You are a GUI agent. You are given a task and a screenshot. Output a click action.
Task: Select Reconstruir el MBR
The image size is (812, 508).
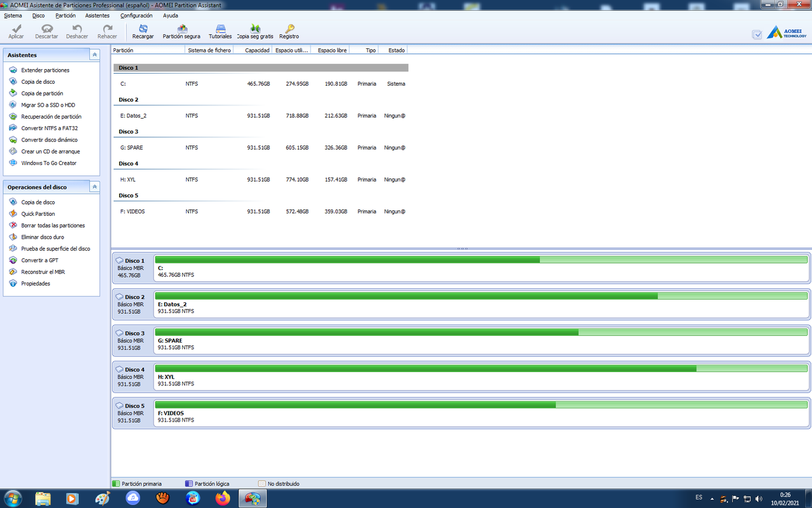[x=43, y=272]
